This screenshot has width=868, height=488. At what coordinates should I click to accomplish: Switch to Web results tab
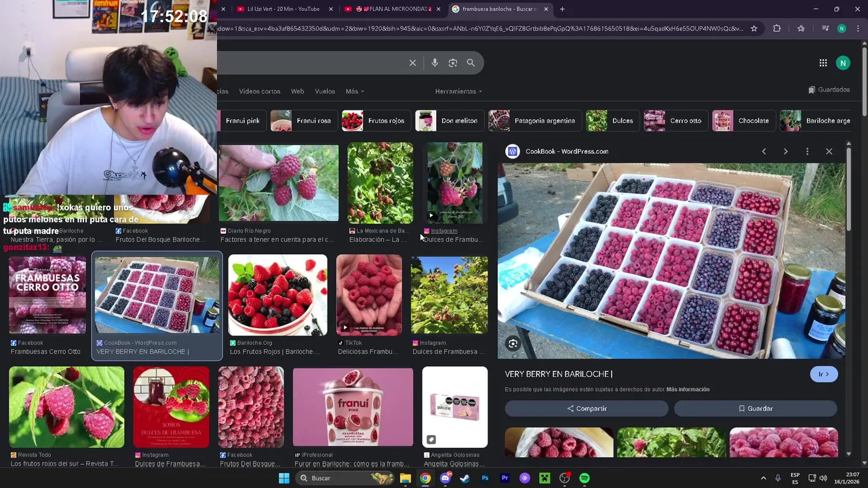click(x=297, y=91)
